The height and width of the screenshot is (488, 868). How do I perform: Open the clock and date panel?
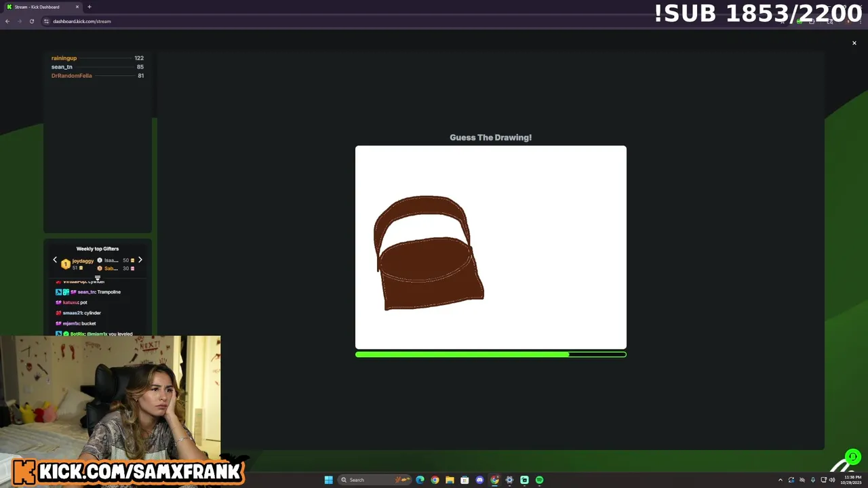(x=852, y=480)
